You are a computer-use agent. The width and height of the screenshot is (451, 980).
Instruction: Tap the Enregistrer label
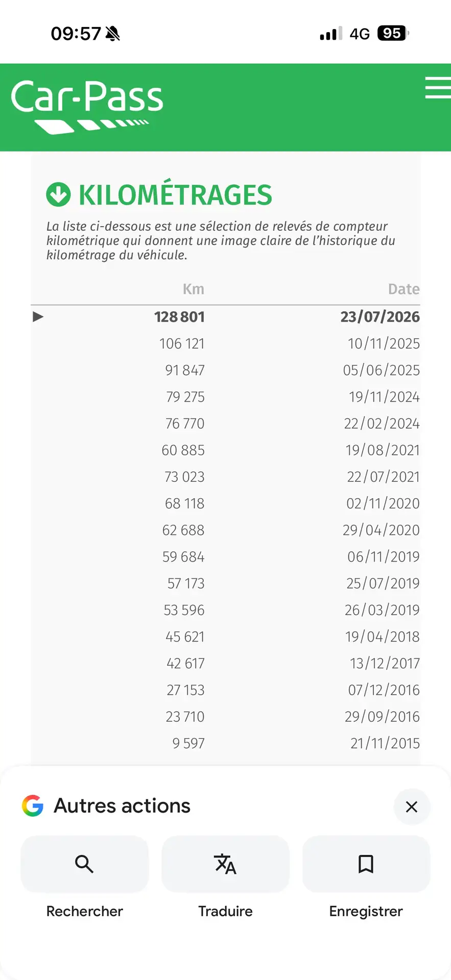coord(366,911)
